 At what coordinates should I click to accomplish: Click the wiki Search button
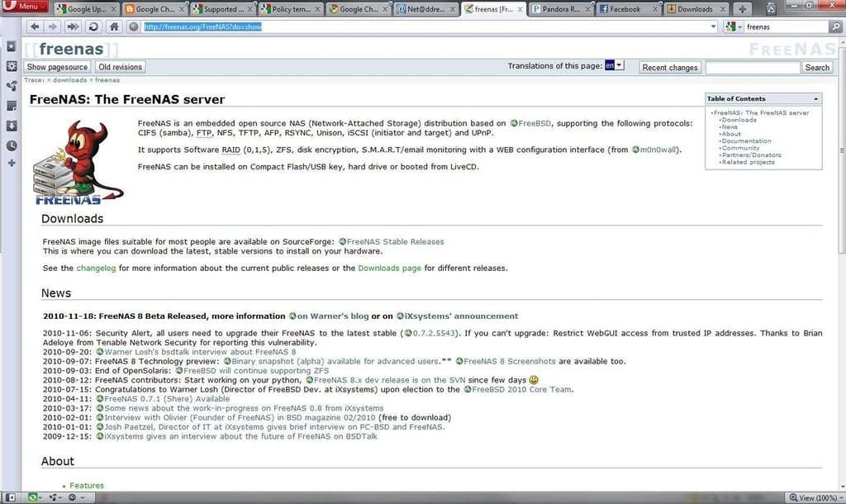pyautogui.click(x=817, y=68)
